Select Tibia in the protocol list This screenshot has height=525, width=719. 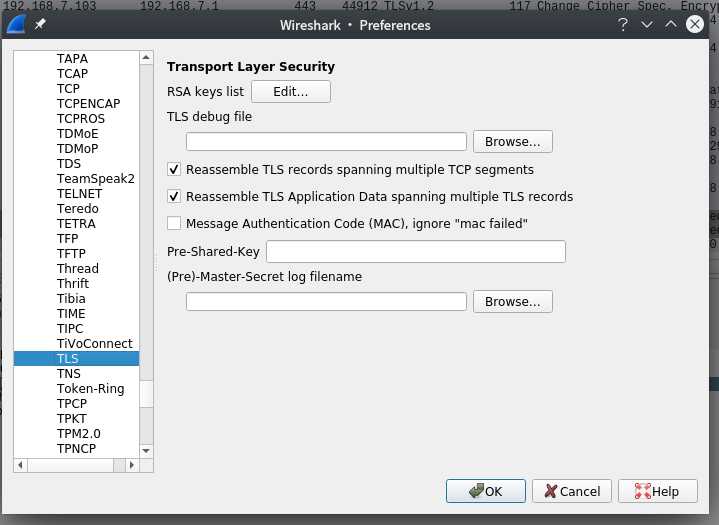click(71, 298)
